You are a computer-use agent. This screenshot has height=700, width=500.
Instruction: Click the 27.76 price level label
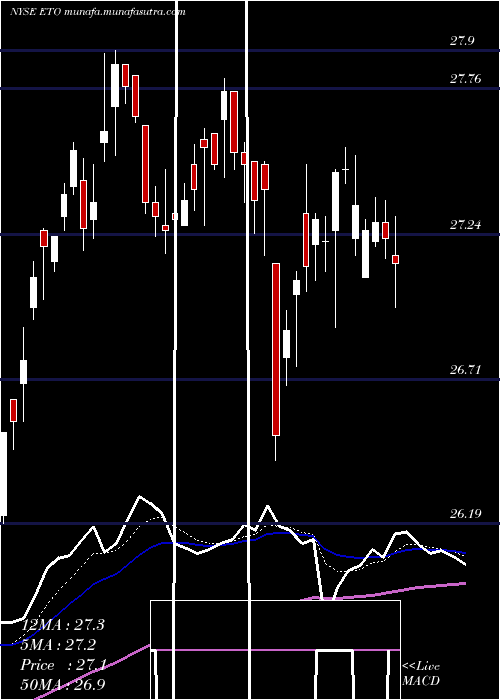466,79
